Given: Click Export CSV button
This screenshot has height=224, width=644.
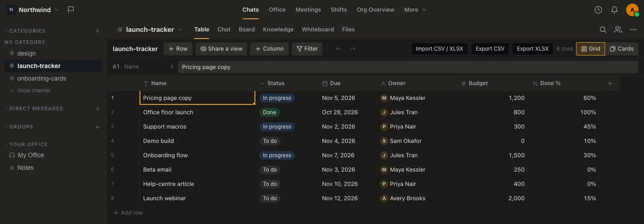Looking at the screenshot, I should (490, 49).
